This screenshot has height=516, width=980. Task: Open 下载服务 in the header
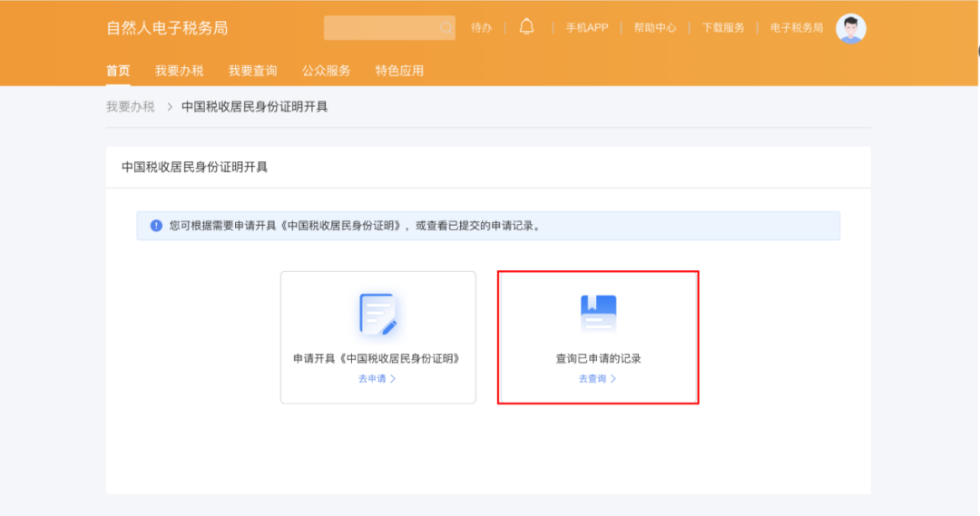coord(723,28)
